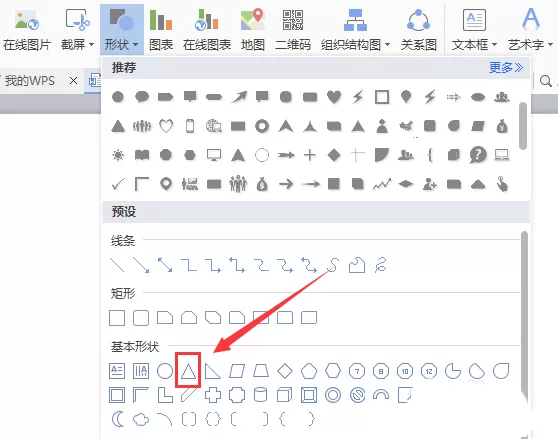Select the recommended computer monitor shape

(x=214, y=155)
